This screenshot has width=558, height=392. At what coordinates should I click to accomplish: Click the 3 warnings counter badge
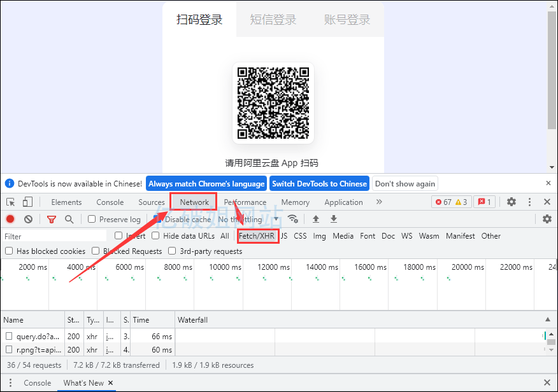(462, 202)
